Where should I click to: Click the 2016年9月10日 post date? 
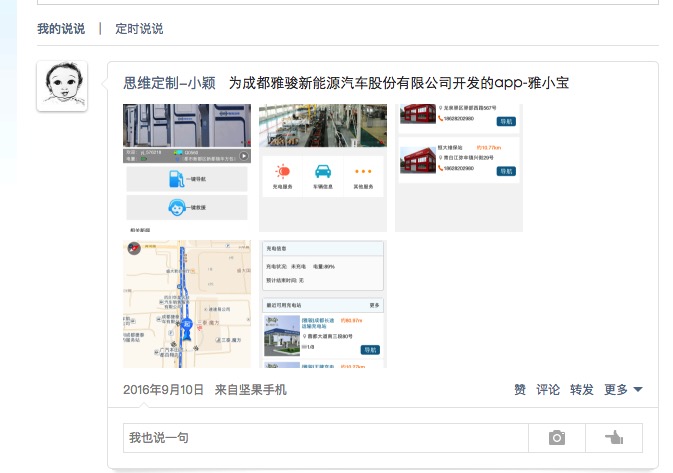tap(163, 390)
